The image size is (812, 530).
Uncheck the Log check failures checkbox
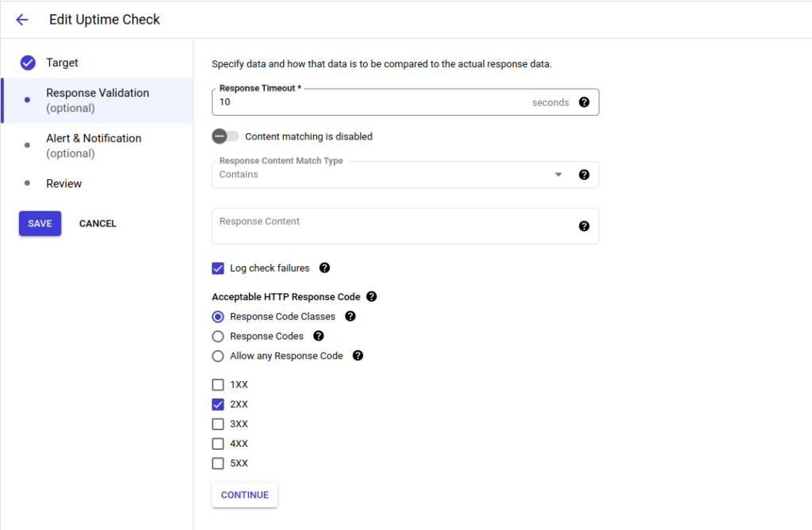(218, 268)
